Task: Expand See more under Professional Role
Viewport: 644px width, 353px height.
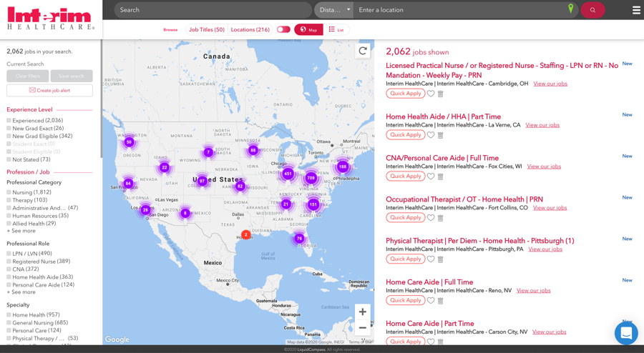Action: coord(21,292)
